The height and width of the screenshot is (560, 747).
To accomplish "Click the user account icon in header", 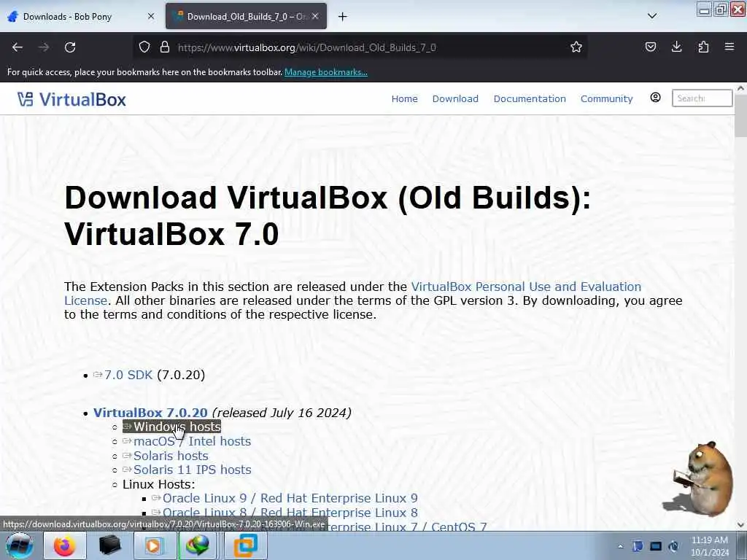I will pos(656,98).
